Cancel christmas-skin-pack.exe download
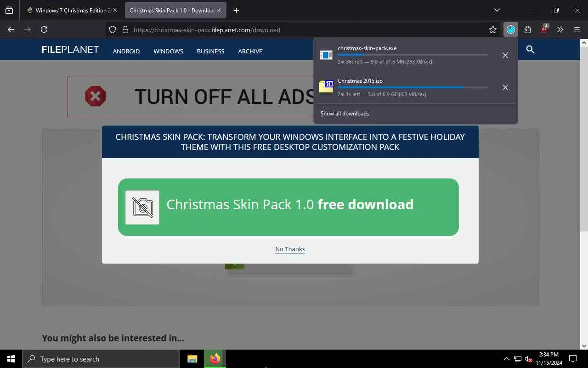The image size is (588, 368). coord(505,55)
